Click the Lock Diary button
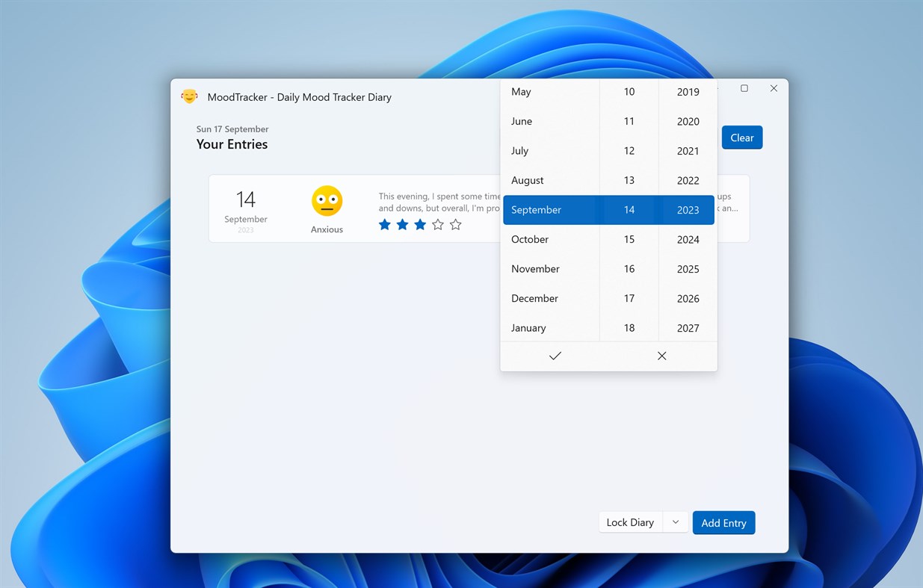This screenshot has width=923, height=588. pyautogui.click(x=630, y=522)
